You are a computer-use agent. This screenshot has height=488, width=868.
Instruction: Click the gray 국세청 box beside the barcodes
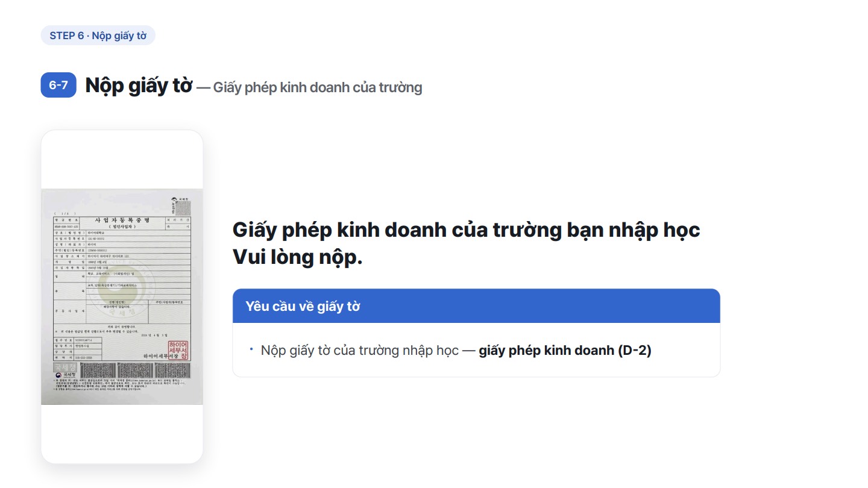pyautogui.click(x=65, y=367)
